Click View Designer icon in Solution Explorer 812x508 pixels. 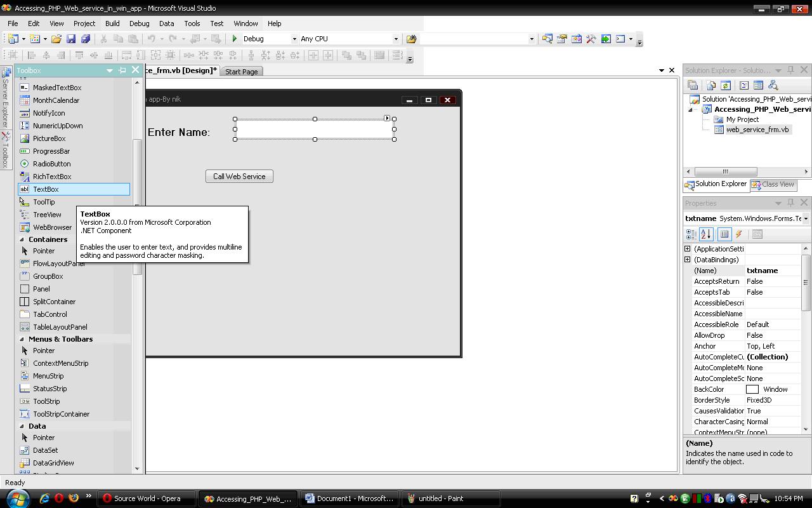pos(758,85)
